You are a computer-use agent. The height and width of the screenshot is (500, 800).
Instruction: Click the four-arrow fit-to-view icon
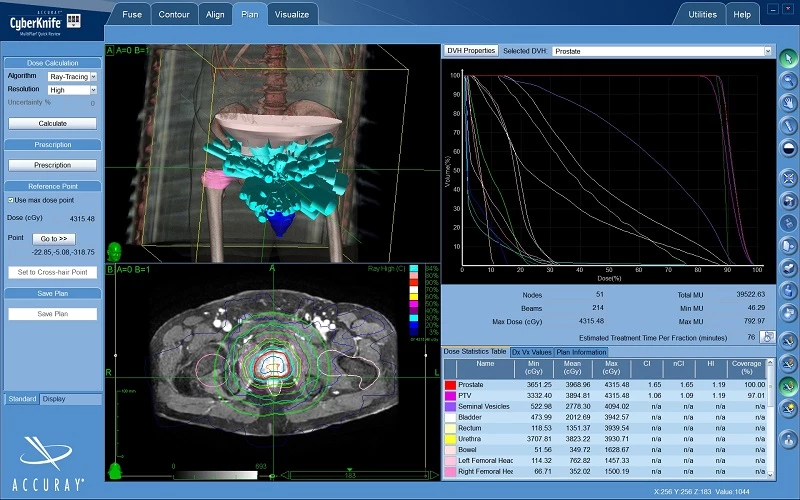(788, 178)
